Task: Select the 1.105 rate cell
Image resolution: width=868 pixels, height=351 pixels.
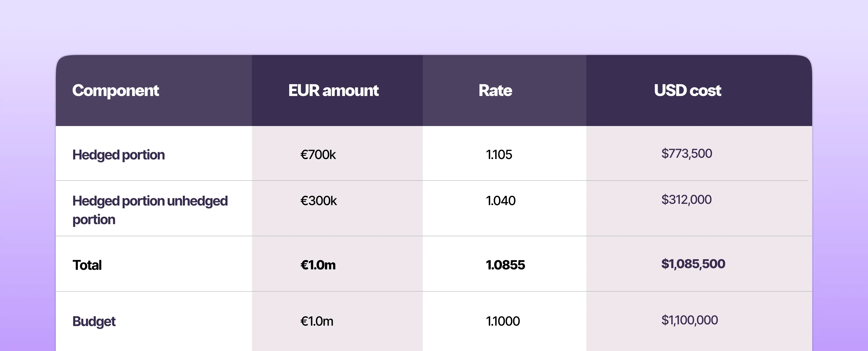Action: coord(499,154)
